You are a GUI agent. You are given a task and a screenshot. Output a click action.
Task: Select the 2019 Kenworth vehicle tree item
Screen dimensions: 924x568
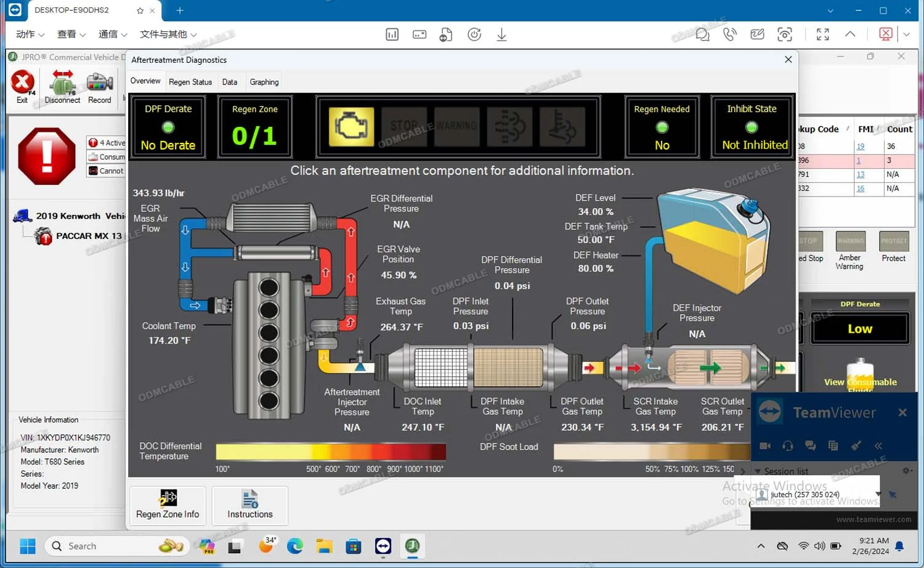[x=69, y=216]
